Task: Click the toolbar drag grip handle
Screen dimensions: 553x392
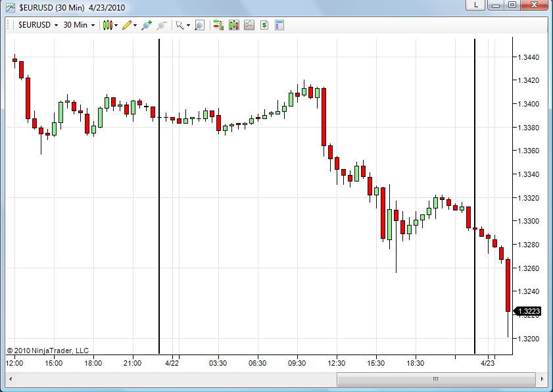Action: pyautogui.click(x=9, y=25)
